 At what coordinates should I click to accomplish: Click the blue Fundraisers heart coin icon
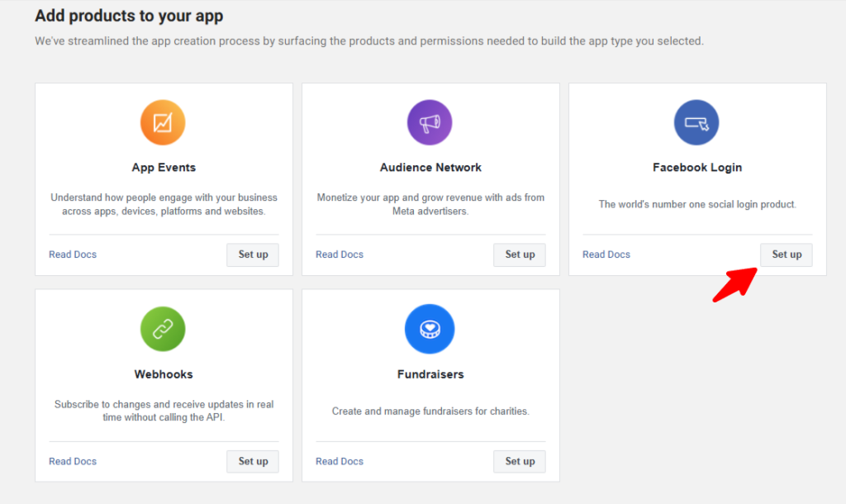430,329
